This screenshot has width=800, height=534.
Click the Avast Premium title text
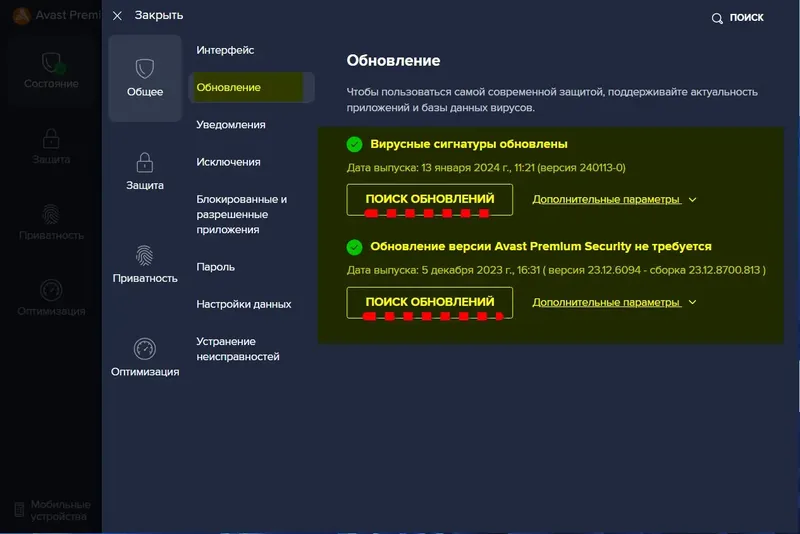pos(68,15)
